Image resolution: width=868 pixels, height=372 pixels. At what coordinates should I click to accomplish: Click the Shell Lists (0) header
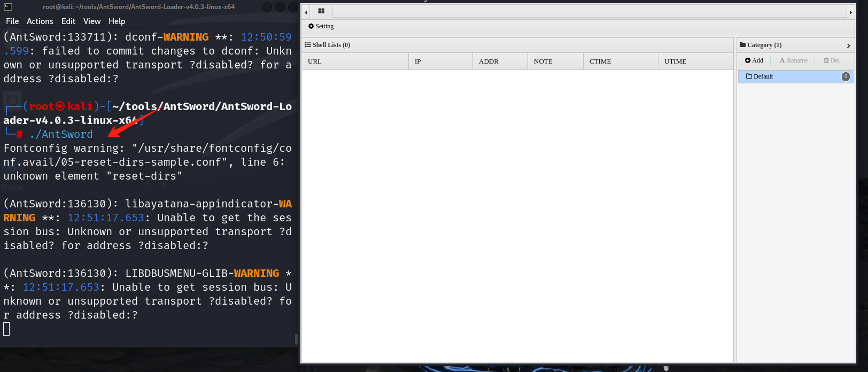coord(328,45)
